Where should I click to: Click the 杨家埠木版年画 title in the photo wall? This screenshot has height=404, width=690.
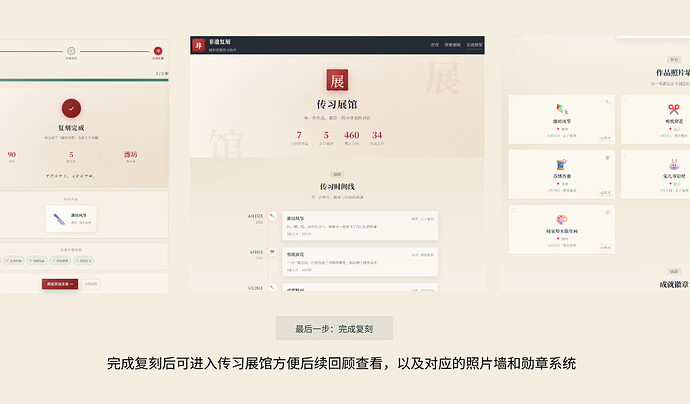click(562, 231)
